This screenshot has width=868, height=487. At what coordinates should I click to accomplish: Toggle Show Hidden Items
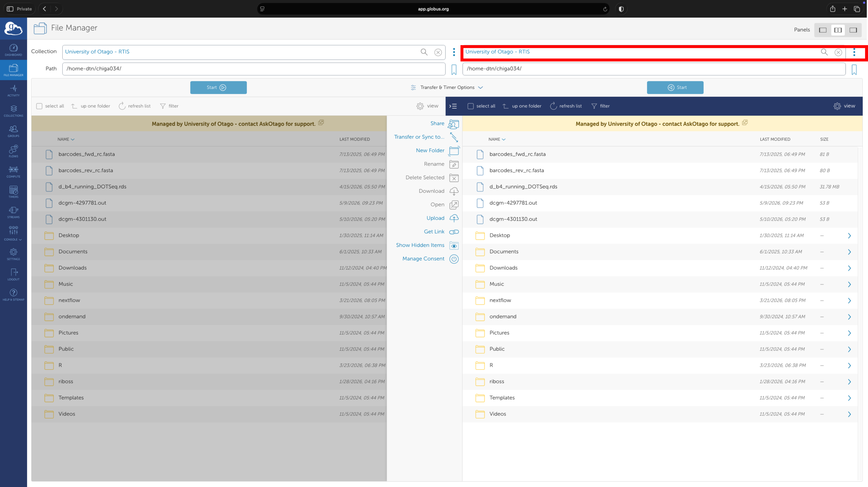(427, 245)
